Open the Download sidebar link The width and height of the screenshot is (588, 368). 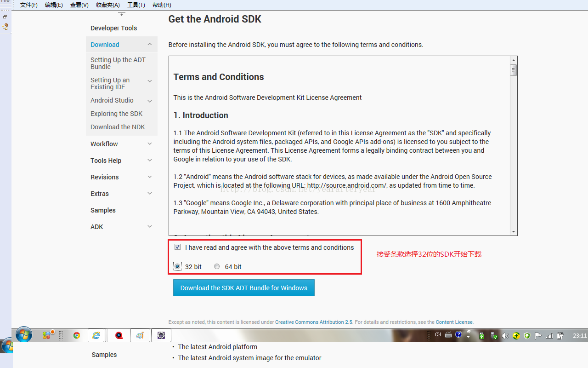tap(105, 45)
